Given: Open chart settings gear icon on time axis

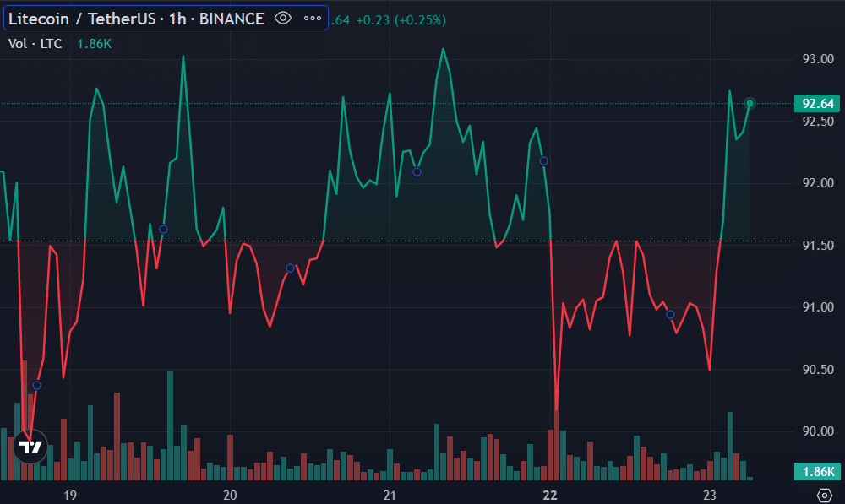Looking at the screenshot, I should click(x=825, y=495).
